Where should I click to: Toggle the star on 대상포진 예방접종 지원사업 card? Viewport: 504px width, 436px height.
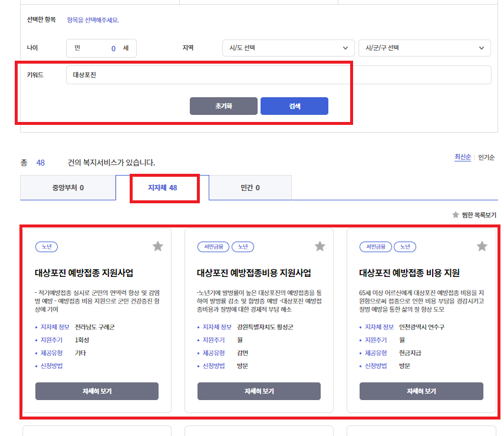pyautogui.click(x=157, y=246)
